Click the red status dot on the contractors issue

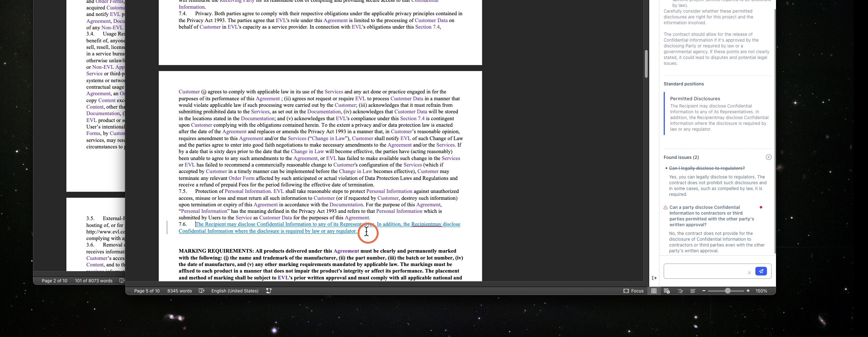click(761, 207)
